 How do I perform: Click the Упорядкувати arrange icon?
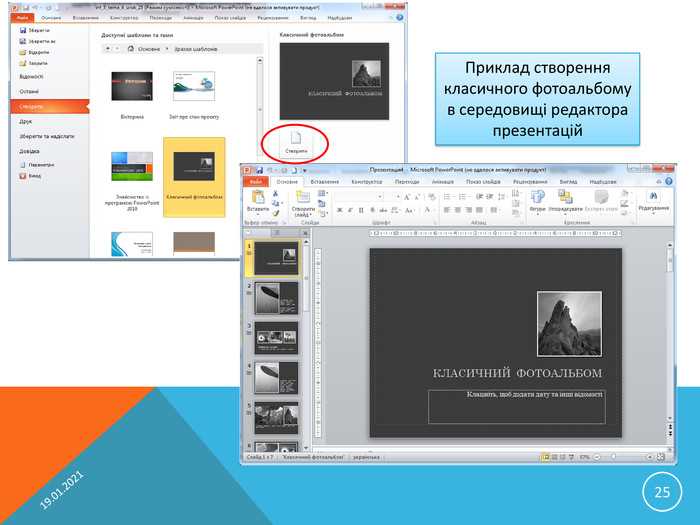coord(565,197)
